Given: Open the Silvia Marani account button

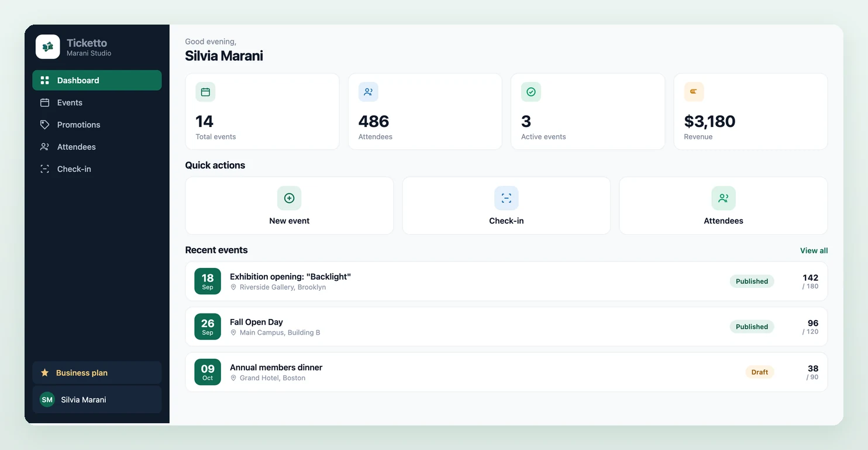Looking at the screenshot, I should point(97,400).
